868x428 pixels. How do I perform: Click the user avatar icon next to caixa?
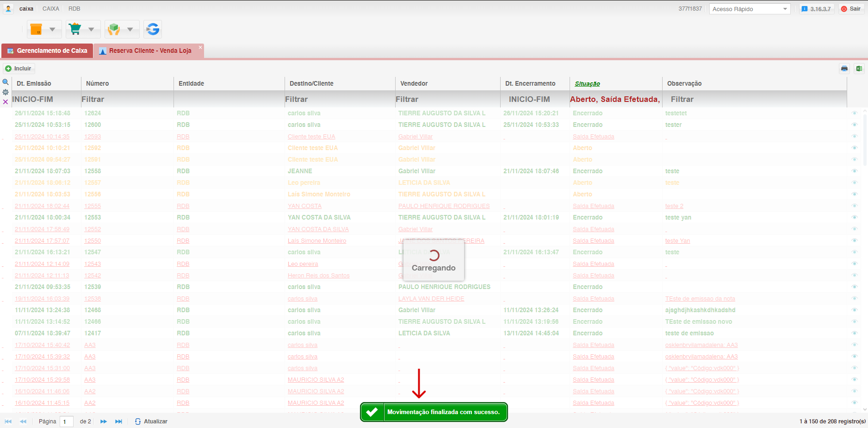pos(8,9)
